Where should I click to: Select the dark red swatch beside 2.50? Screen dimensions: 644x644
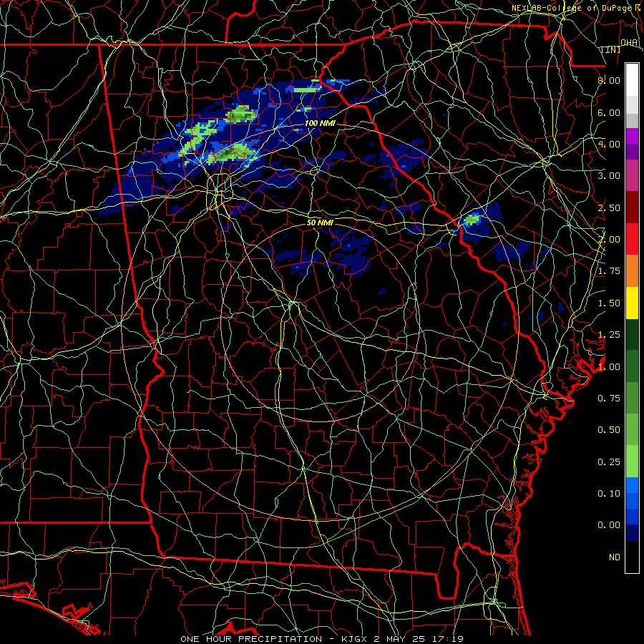coord(632,208)
